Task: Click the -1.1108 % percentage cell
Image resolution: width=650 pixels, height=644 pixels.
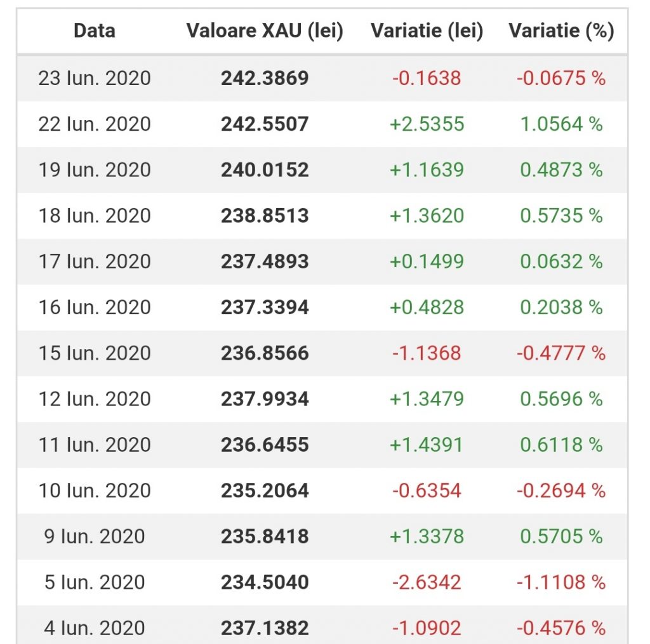Action: click(561, 582)
